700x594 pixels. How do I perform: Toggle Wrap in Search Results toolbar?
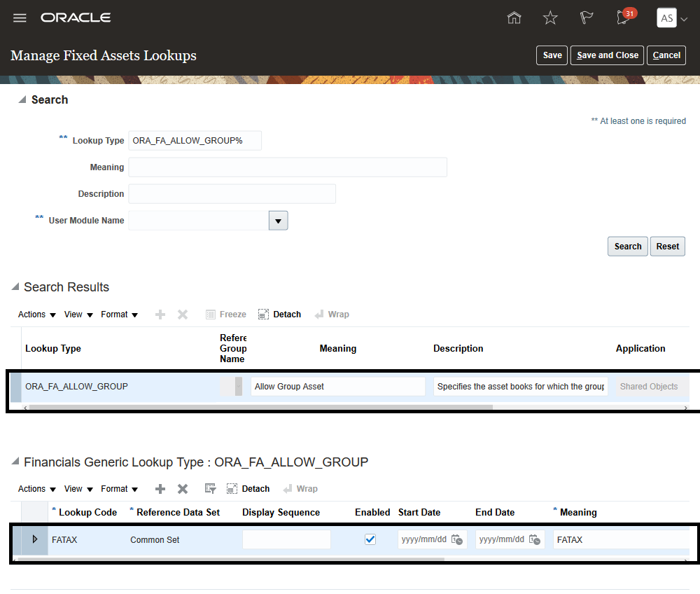332,315
